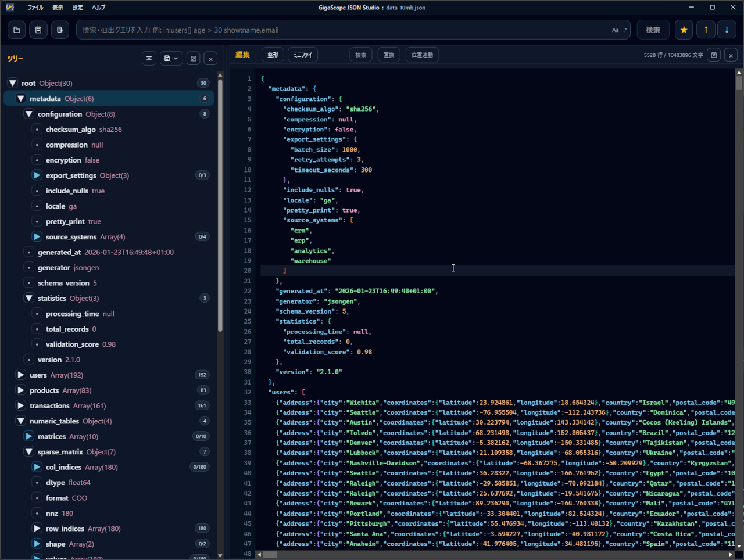Click line 22 "generated_at" in the editor
Image resolution: width=744 pixels, height=560 pixels.
coord(302,291)
